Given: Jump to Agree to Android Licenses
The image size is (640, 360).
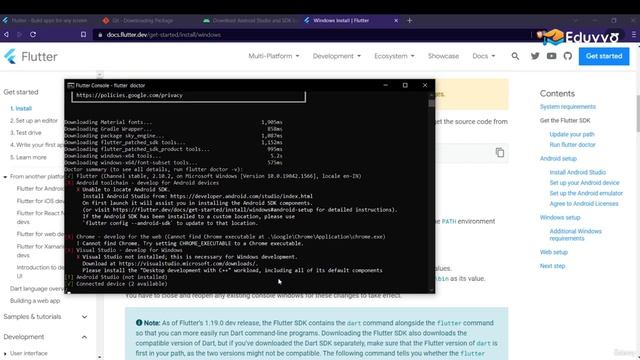Looking at the screenshot, I should click(x=584, y=204).
